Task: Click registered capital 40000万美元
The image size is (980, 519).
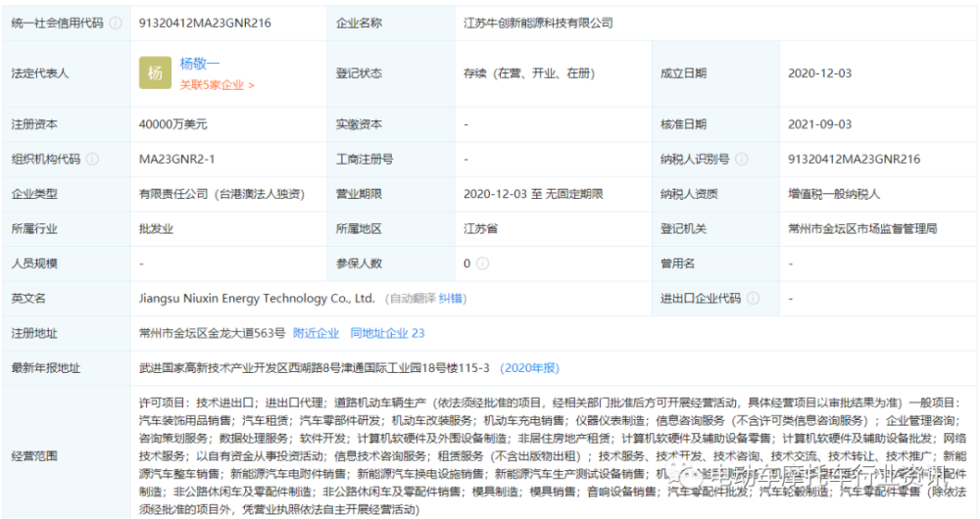Action: [172, 124]
